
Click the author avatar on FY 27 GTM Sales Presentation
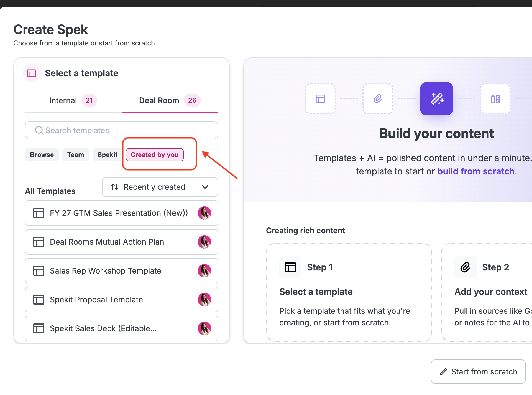click(204, 213)
